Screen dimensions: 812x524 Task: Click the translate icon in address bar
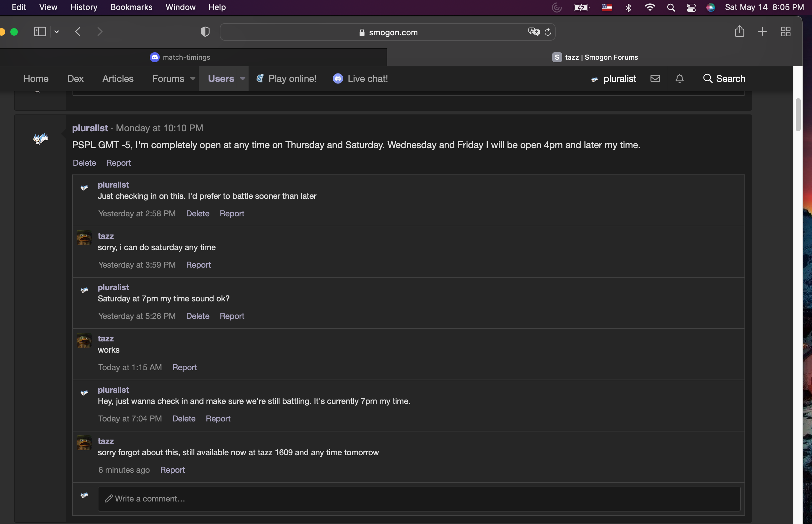[533, 32]
